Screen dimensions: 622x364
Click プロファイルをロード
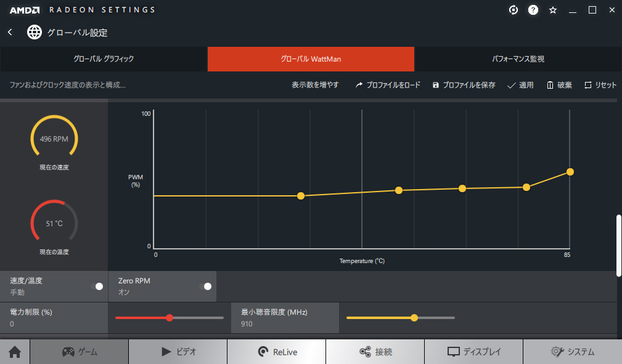388,85
